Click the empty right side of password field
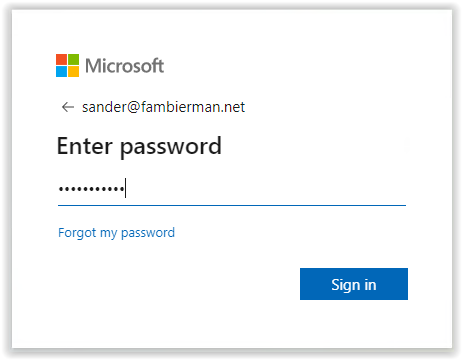The image size is (462, 360). (x=267, y=189)
